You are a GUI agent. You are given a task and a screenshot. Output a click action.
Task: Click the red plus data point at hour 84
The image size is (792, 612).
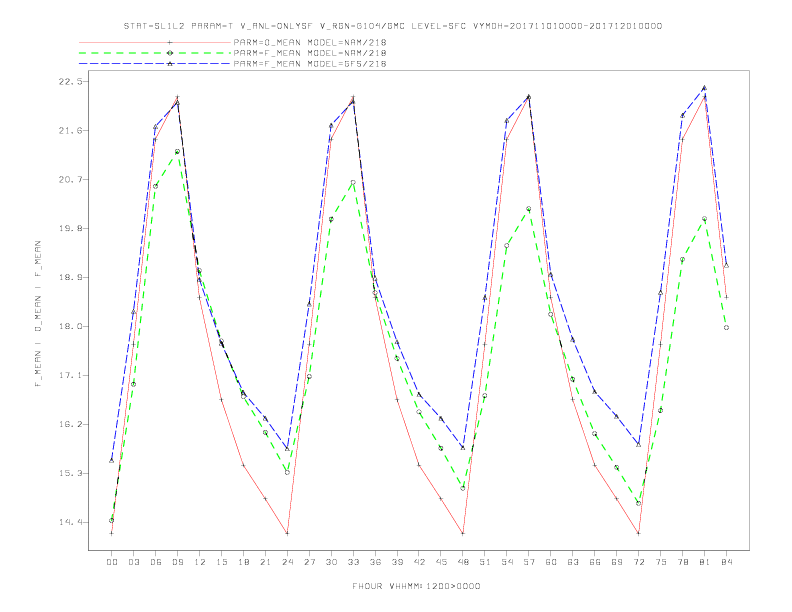coord(726,297)
